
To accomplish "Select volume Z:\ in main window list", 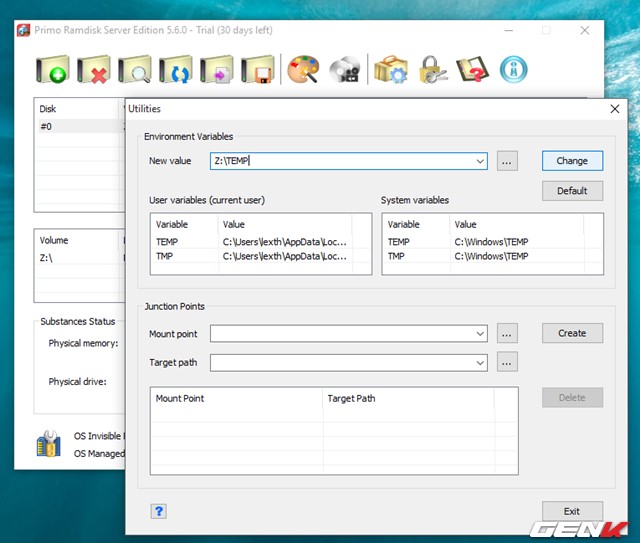I will pyautogui.click(x=80, y=258).
